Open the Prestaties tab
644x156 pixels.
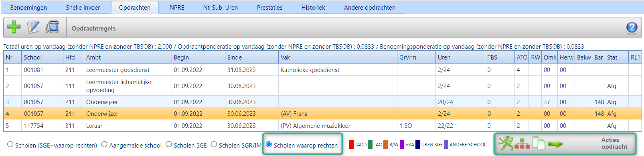[269, 7]
